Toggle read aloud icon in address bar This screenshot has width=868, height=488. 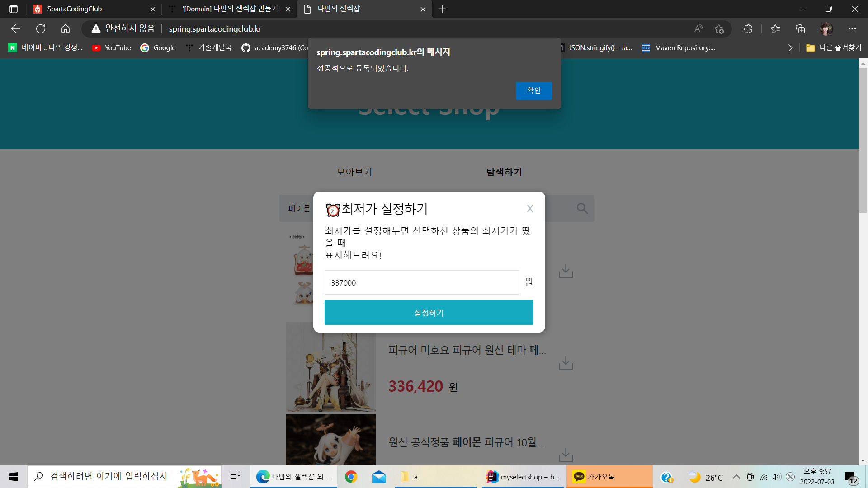point(698,29)
